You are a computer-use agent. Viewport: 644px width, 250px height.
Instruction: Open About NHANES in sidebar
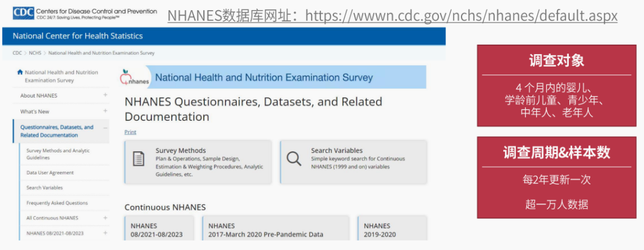(x=39, y=95)
